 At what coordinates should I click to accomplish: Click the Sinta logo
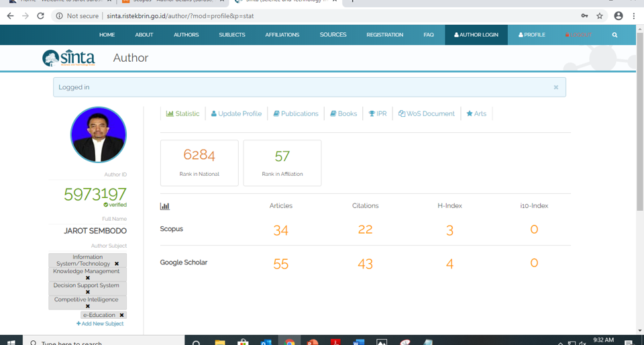coord(69,58)
